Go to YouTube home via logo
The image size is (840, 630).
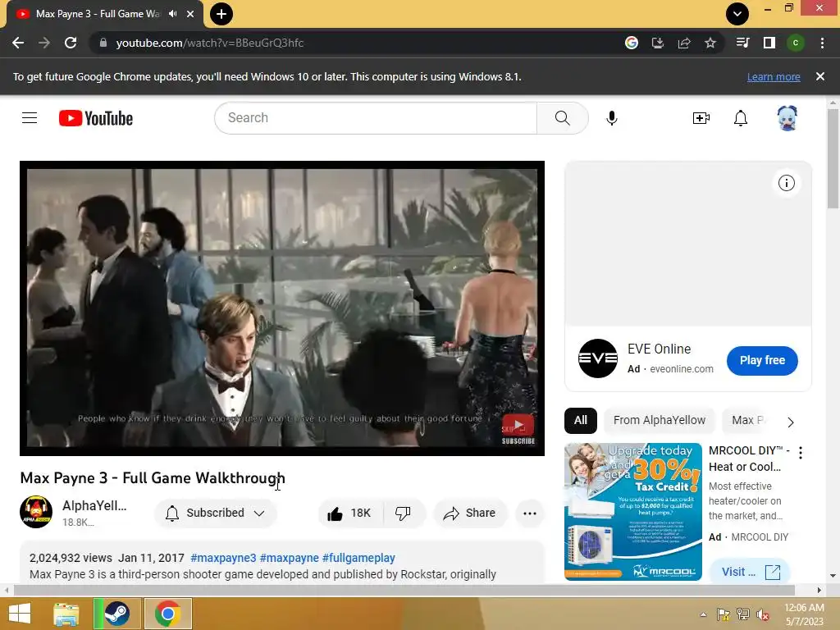coord(96,118)
